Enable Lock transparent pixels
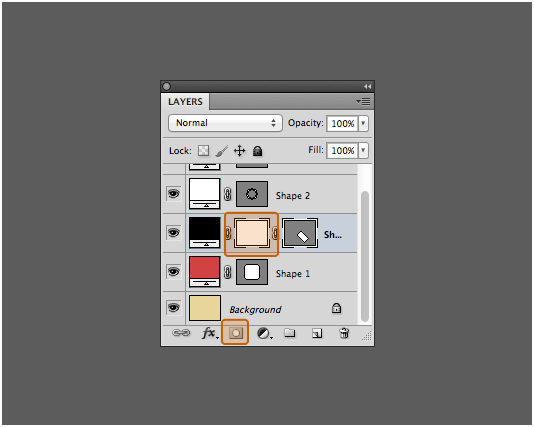Viewport: 534px width, 427px height. coord(204,151)
